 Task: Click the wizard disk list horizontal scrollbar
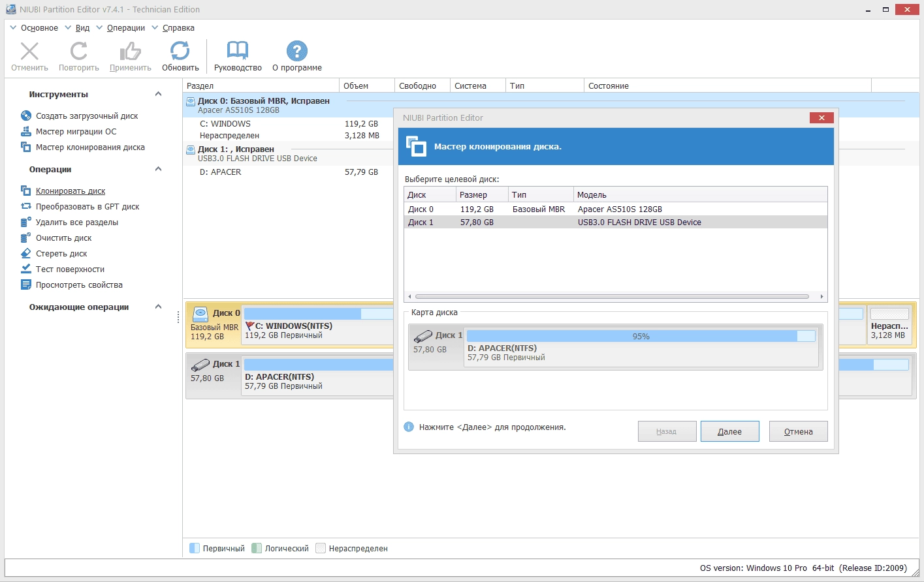click(x=612, y=296)
